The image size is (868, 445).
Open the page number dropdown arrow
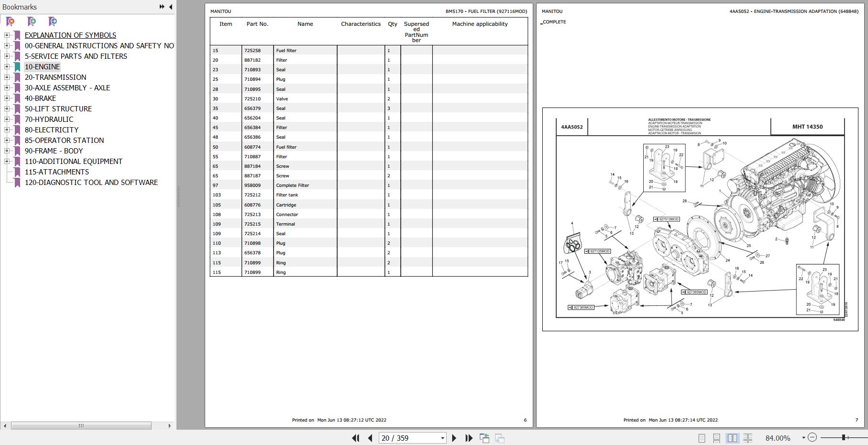442,438
